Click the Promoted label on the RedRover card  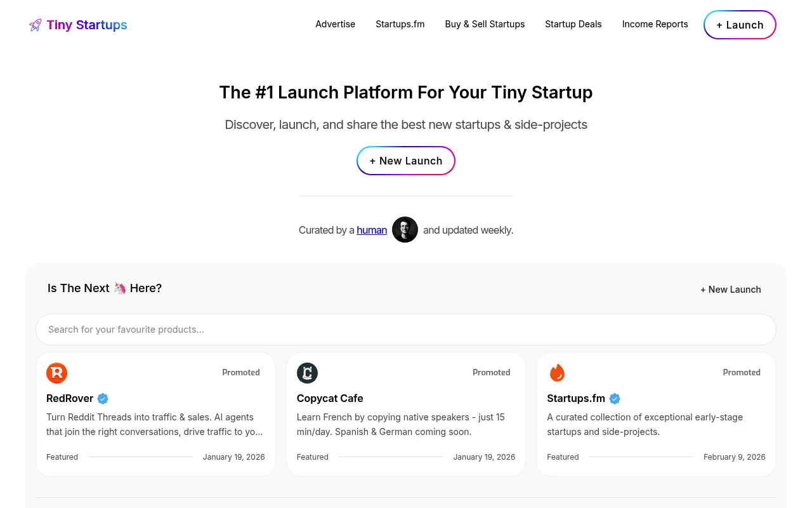pos(241,372)
